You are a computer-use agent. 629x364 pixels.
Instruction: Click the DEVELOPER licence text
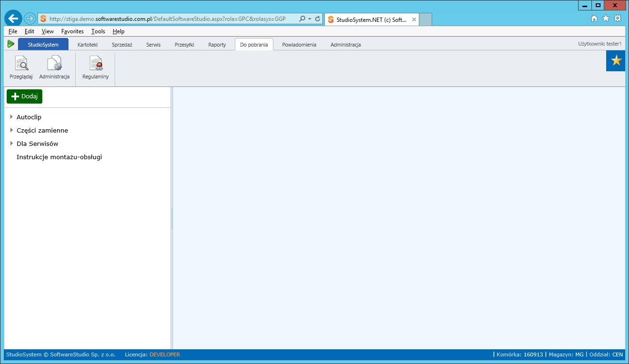pyautogui.click(x=165, y=354)
